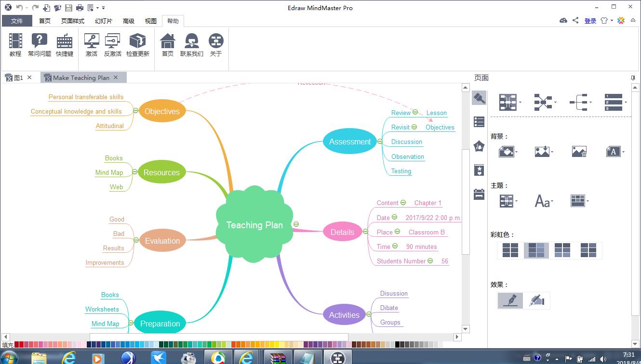641x364 pixels.
Task: Click 检查更新 check for updates icon
Action: pyautogui.click(x=138, y=45)
